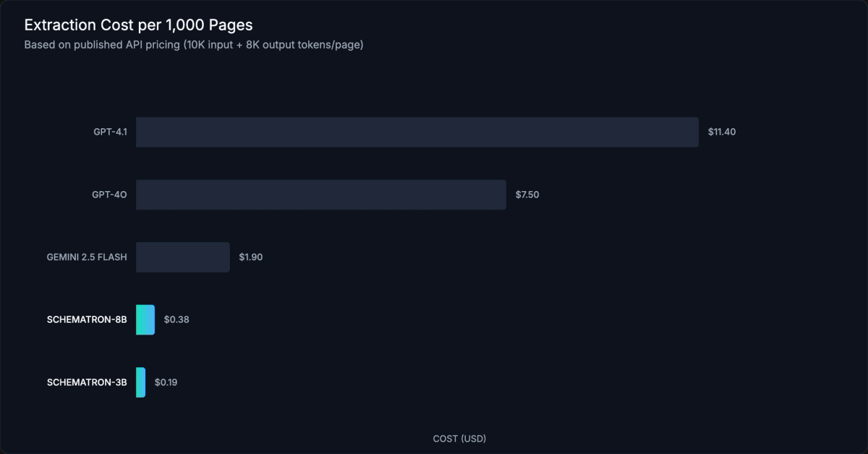Screen dimensions: 868x454
Task: Click the Schematron-3B label text
Action: [x=87, y=382]
